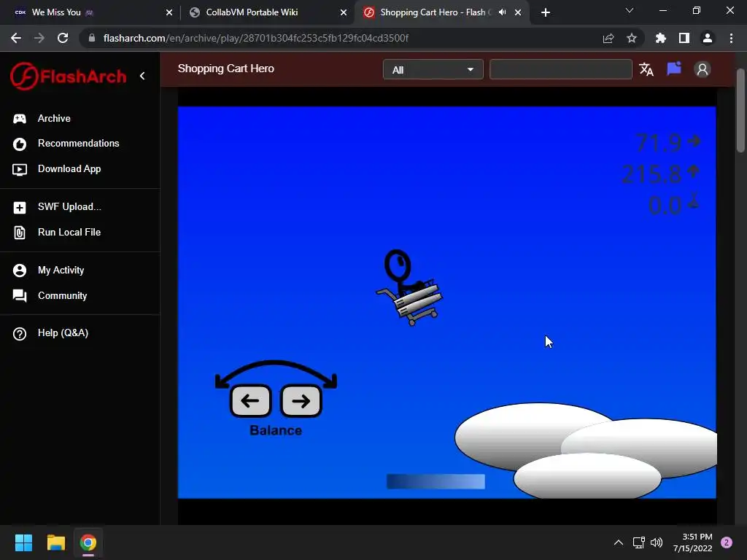Screen dimensions: 747x560
Task: Open the user account avatar icon
Action: (x=703, y=69)
